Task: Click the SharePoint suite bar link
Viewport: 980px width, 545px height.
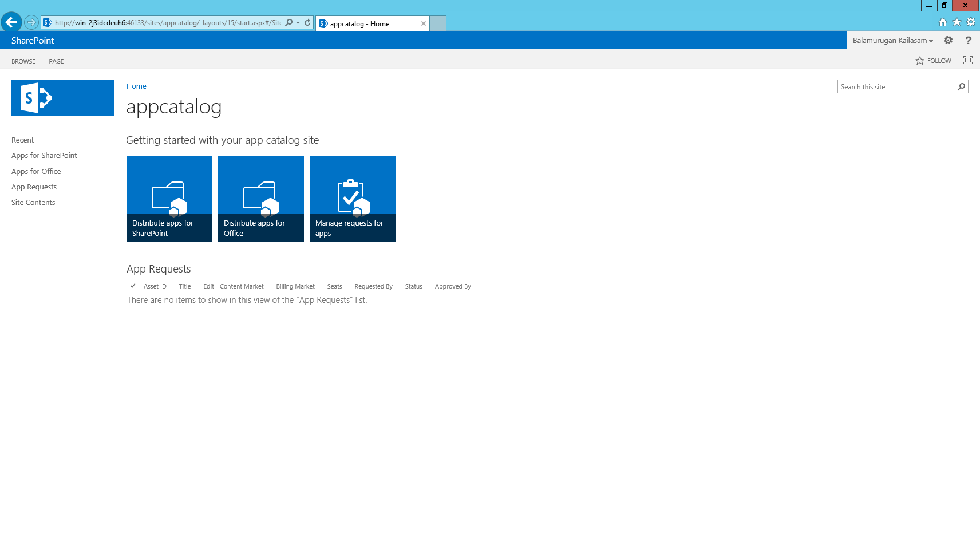Action: click(x=33, y=40)
